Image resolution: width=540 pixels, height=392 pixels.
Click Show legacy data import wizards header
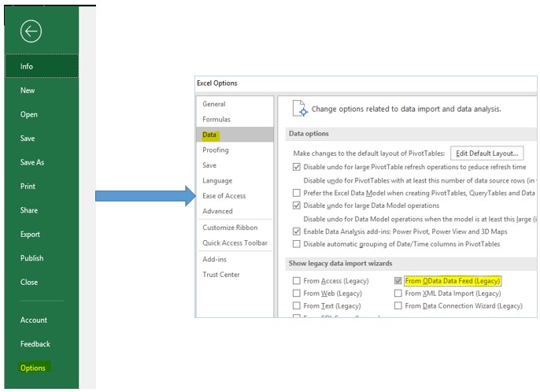click(x=340, y=264)
